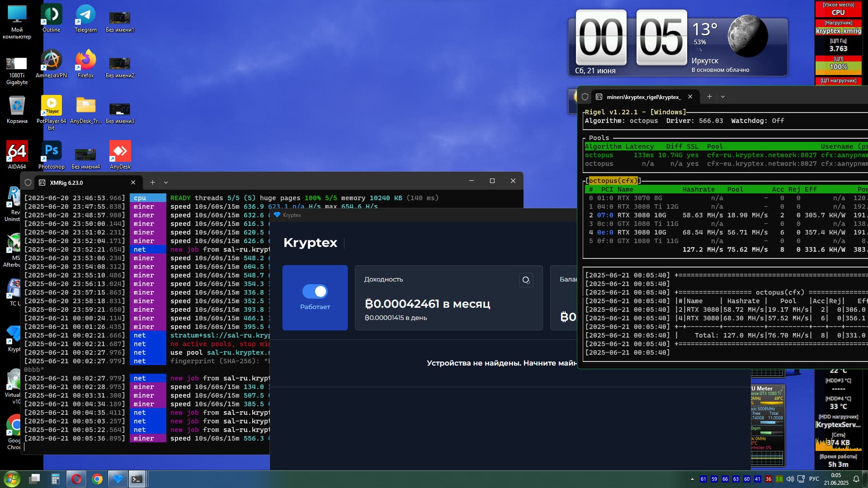Open the XMRig terminal tab dropdown

(166, 183)
